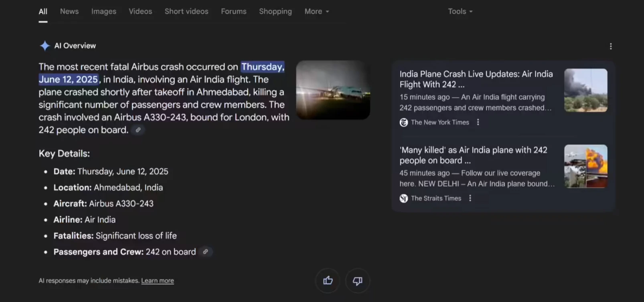Open more options for New York Times result
The image size is (644, 302).
click(478, 122)
